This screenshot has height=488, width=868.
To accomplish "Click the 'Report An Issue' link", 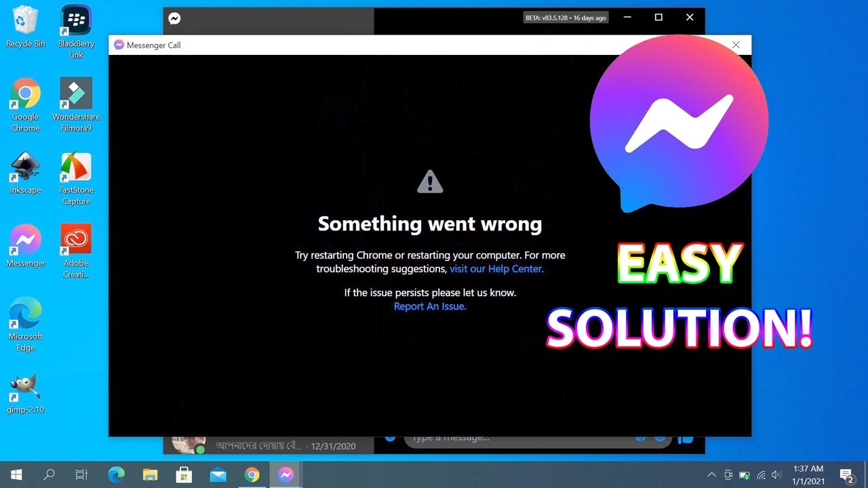I will pyautogui.click(x=430, y=306).
